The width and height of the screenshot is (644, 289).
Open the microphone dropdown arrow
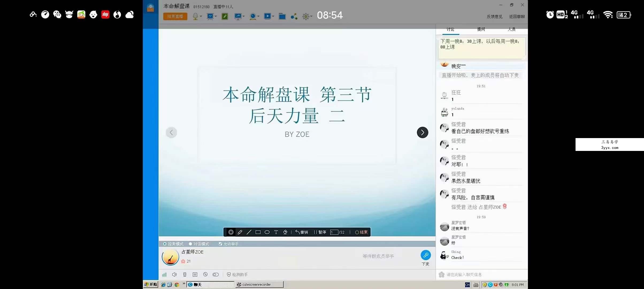201,16
